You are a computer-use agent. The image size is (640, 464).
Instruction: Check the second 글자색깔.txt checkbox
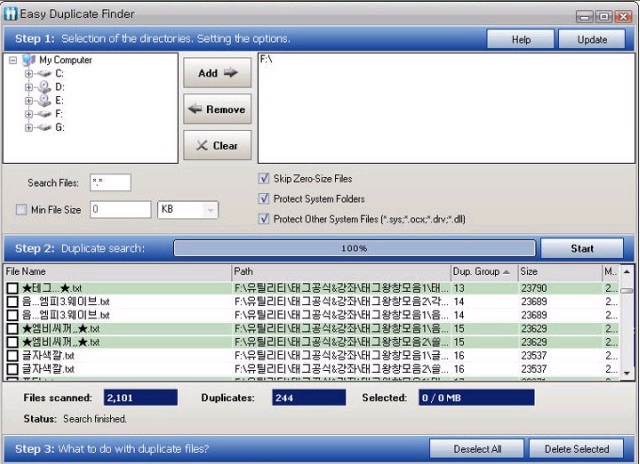[13, 369]
